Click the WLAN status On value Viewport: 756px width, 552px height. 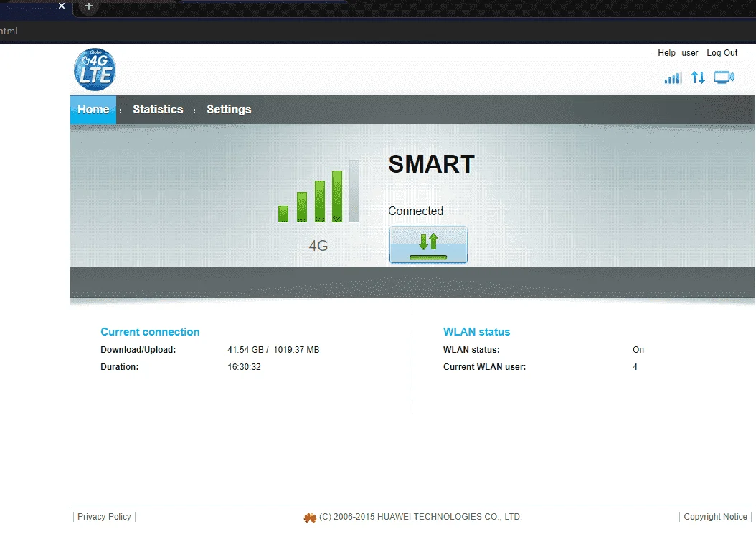(638, 350)
